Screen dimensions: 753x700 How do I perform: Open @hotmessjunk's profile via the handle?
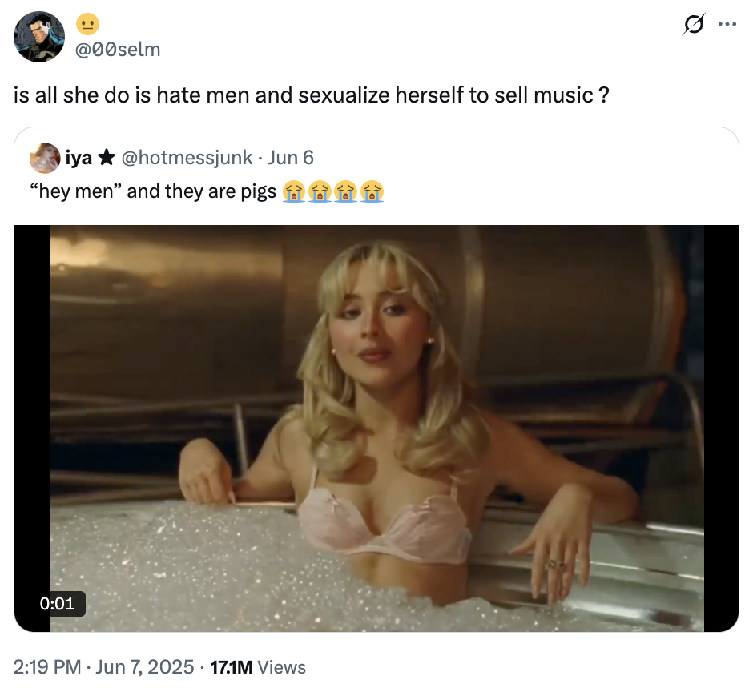pos(186,158)
